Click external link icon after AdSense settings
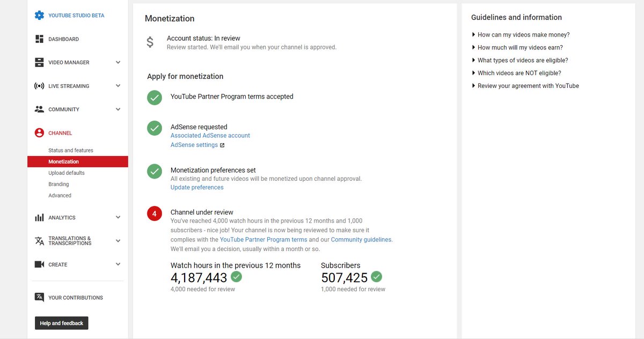Viewport: 644px width, 339px height. [222, 145]
